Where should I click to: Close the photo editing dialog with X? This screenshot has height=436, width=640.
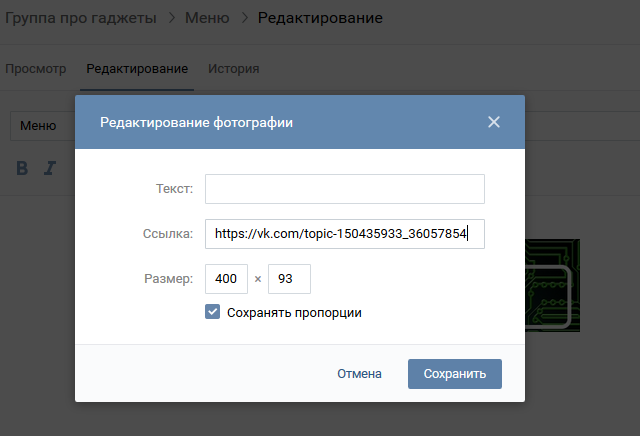(493, 122)
